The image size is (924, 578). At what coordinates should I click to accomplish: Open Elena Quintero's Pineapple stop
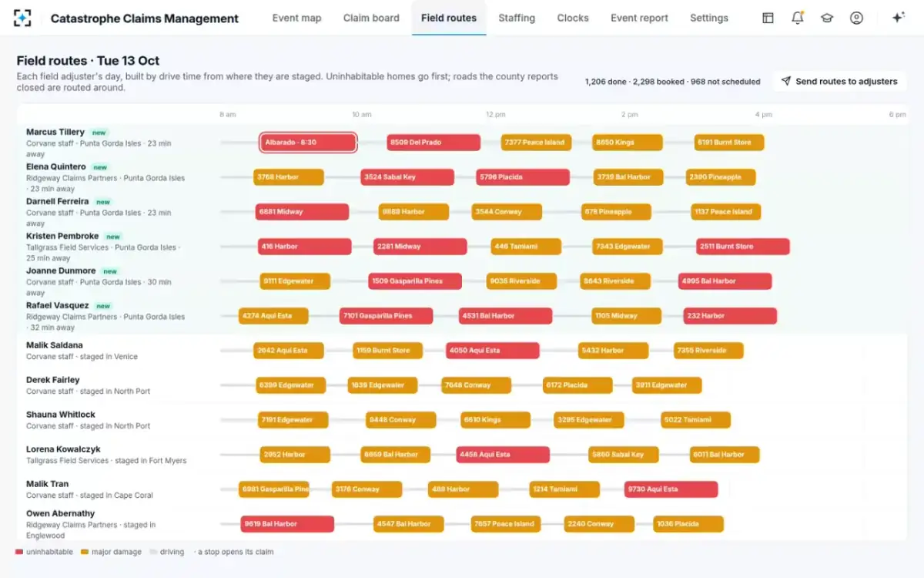click(x=721, y=177)
